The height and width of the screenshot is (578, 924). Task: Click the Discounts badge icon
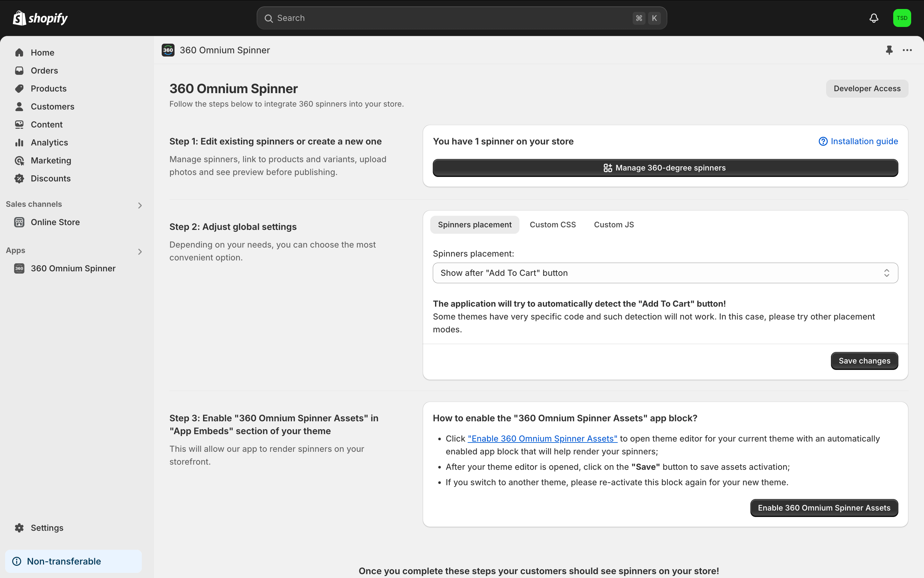(x=19, y=178)
